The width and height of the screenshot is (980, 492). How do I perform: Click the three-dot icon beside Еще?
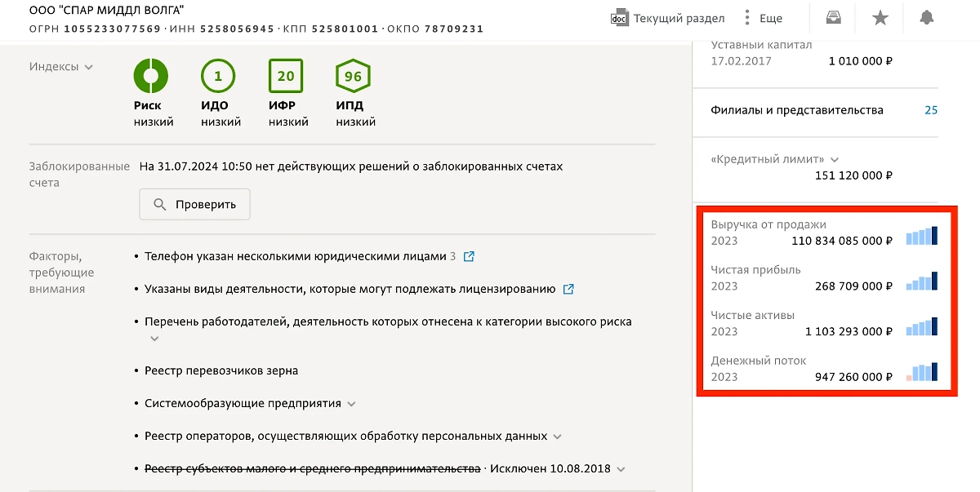point(747,16)
